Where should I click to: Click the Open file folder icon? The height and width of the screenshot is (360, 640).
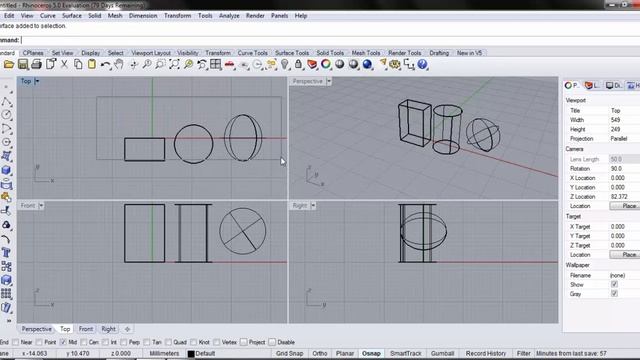[9, 64]
